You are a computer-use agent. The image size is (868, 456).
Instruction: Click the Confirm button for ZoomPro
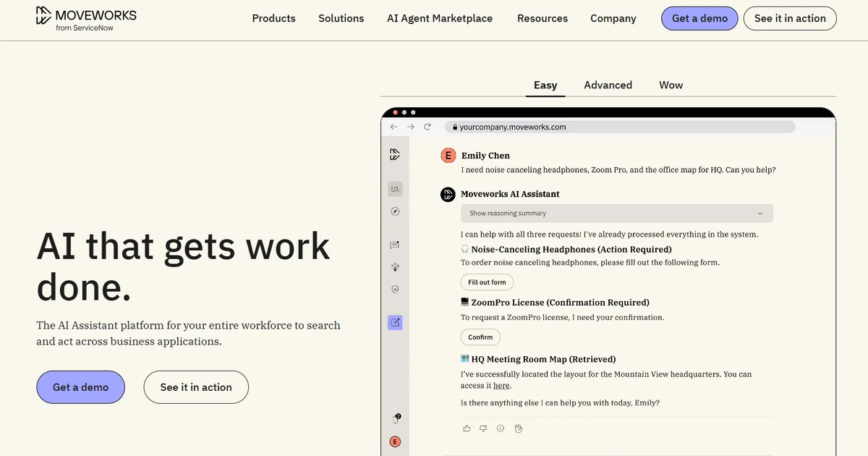click(480, 337)
